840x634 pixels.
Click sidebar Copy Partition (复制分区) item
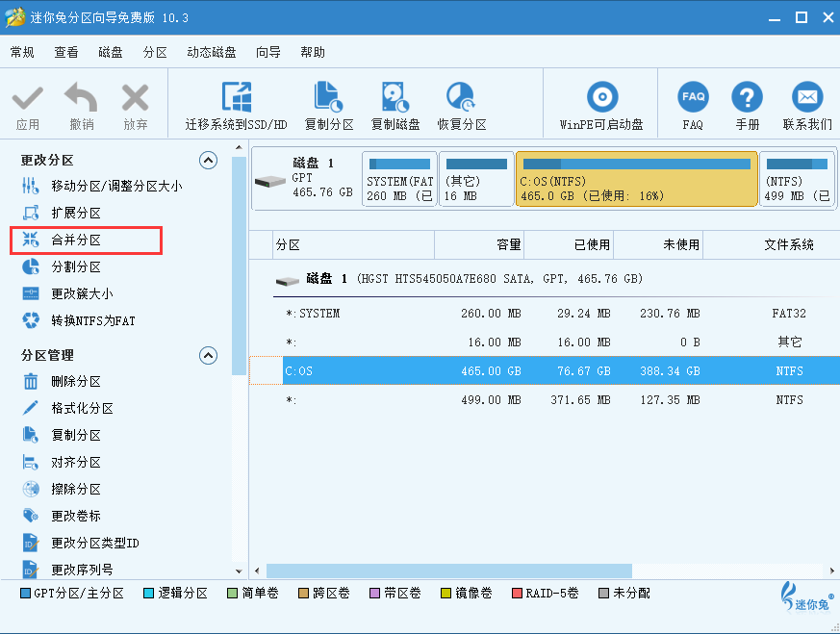pos(62,435)
